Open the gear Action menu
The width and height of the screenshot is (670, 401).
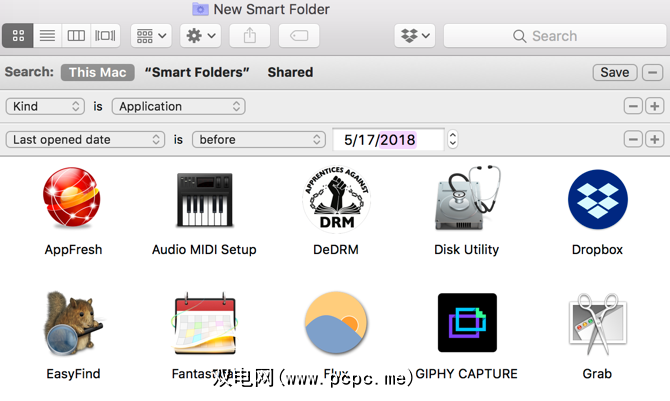200,35
